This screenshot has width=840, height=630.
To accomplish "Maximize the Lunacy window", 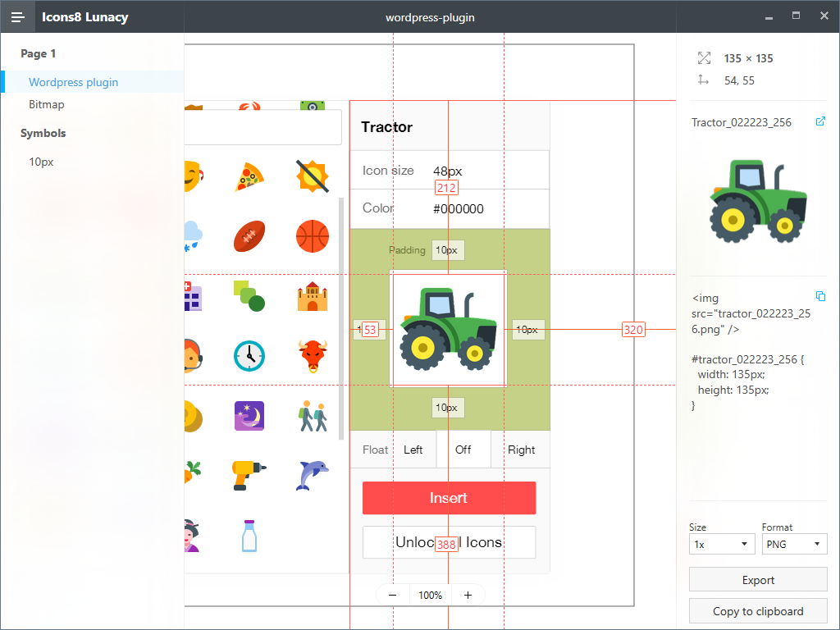I will click(796, 16).
